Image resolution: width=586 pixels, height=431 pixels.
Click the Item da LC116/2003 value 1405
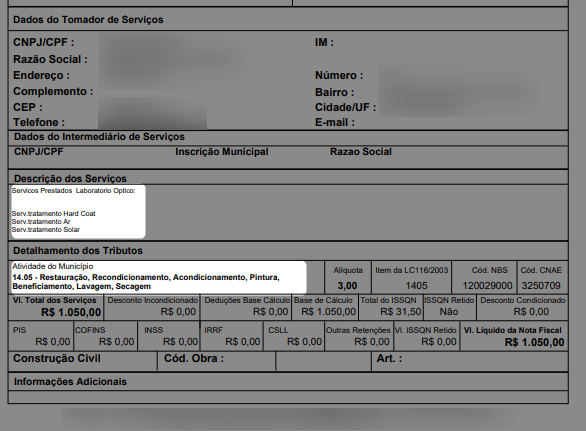point(416,286)
